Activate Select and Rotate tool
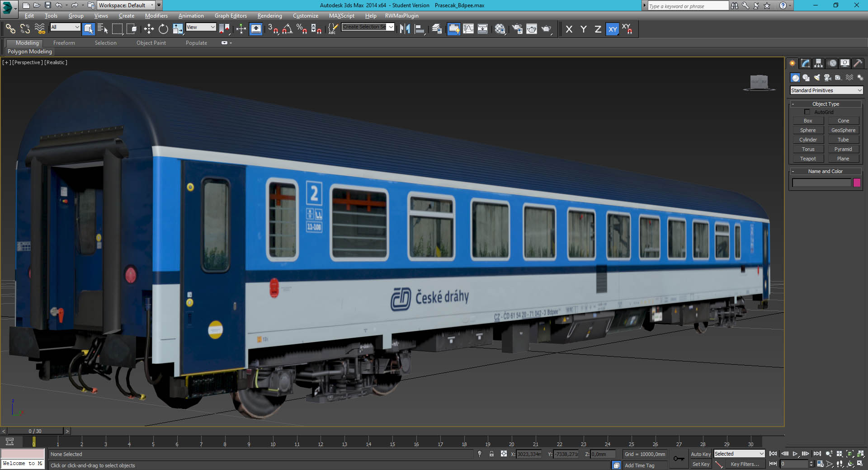This screenshot has height=470, width=868. (163, 29)
